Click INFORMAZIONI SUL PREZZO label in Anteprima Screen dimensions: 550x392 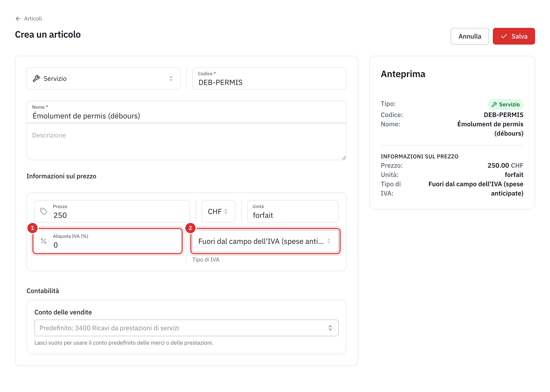point(419,157)
